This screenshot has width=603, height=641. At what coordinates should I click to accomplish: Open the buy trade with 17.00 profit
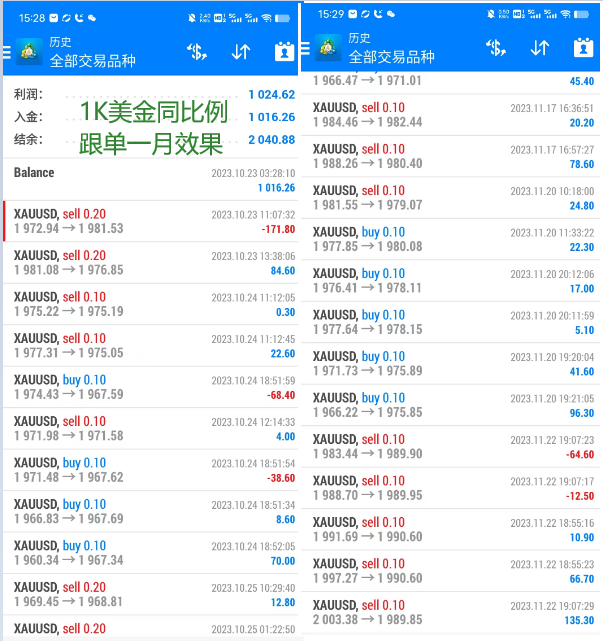tap(451, 281)
